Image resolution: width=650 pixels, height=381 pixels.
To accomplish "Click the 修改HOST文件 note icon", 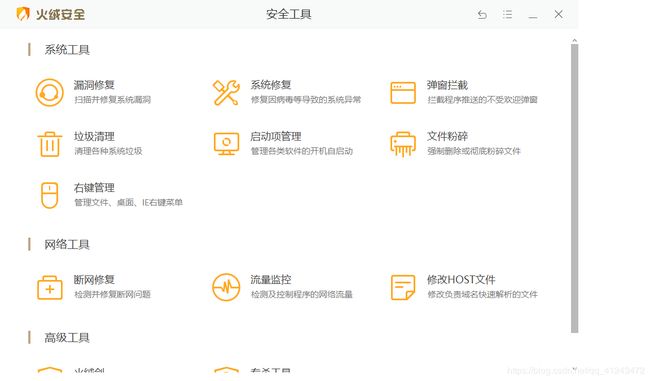I will coord(403,287).
